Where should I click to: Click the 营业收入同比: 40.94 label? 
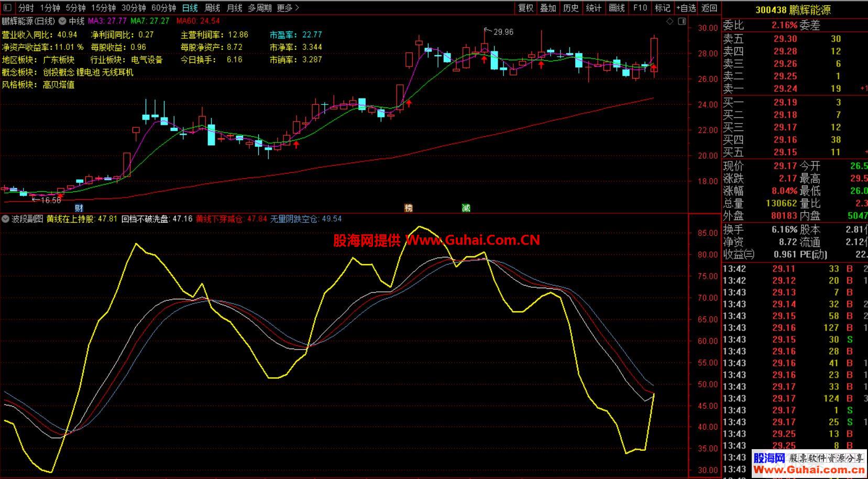[39, 35]
